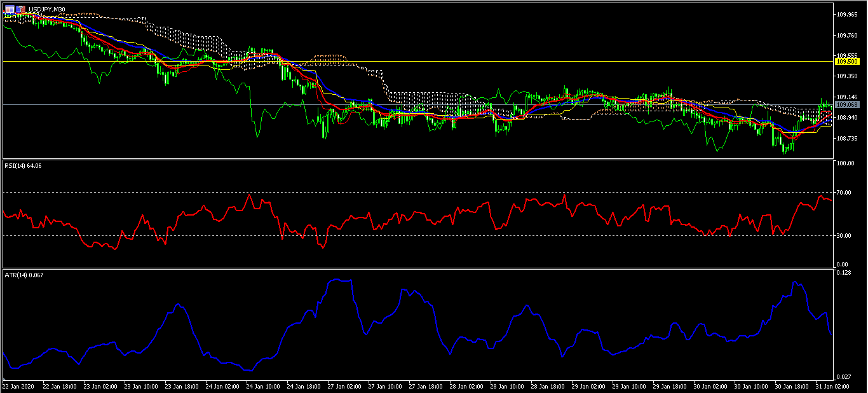Click the 109.760 price scale label
Viewport: 868px width, 393px height.
847,35
